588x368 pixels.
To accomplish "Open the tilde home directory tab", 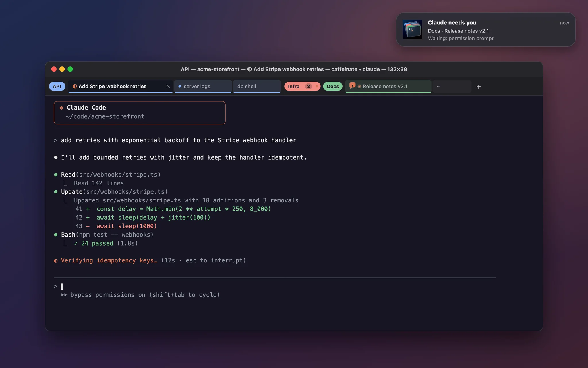I will [x=452, y=86].
